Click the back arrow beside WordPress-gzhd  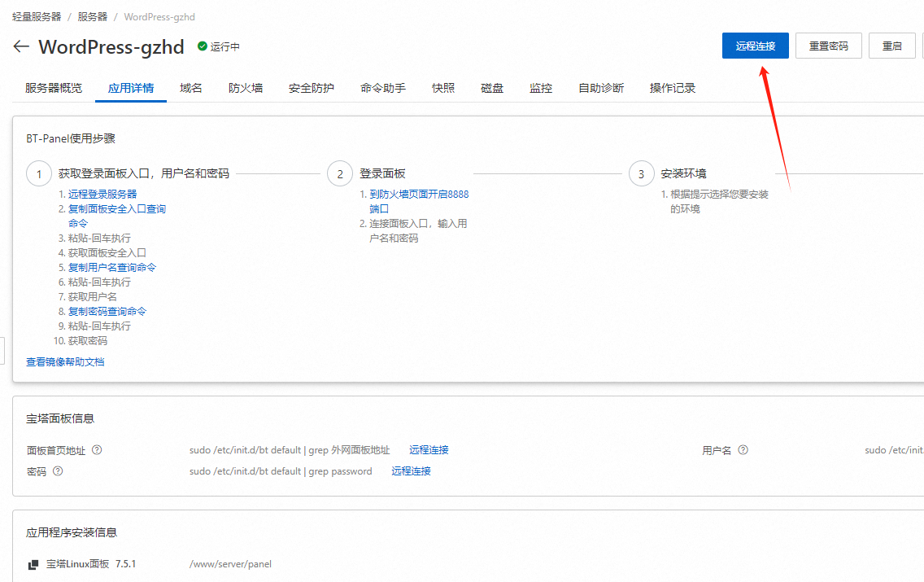21,46
